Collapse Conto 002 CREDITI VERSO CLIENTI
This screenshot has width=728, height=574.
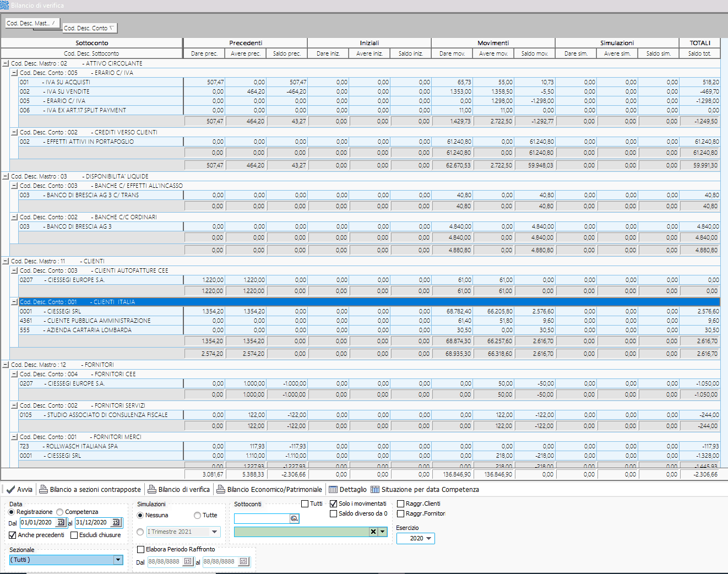coord(14,132)
